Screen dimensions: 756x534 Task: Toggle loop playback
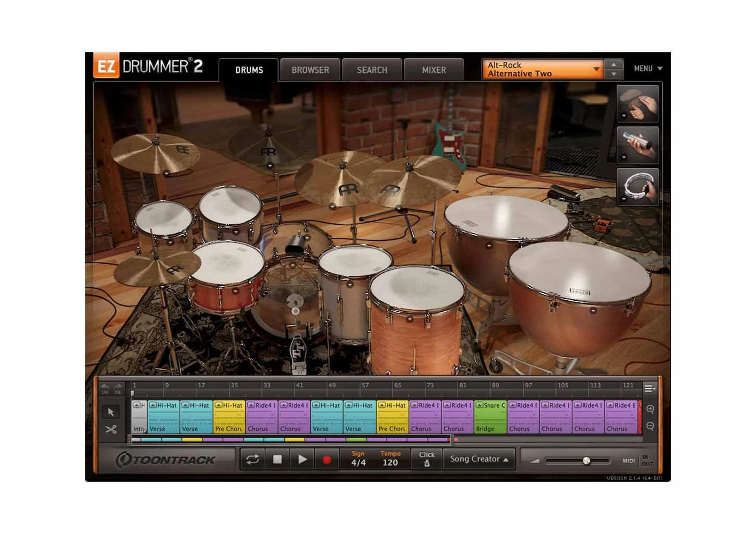coord(252,459)
